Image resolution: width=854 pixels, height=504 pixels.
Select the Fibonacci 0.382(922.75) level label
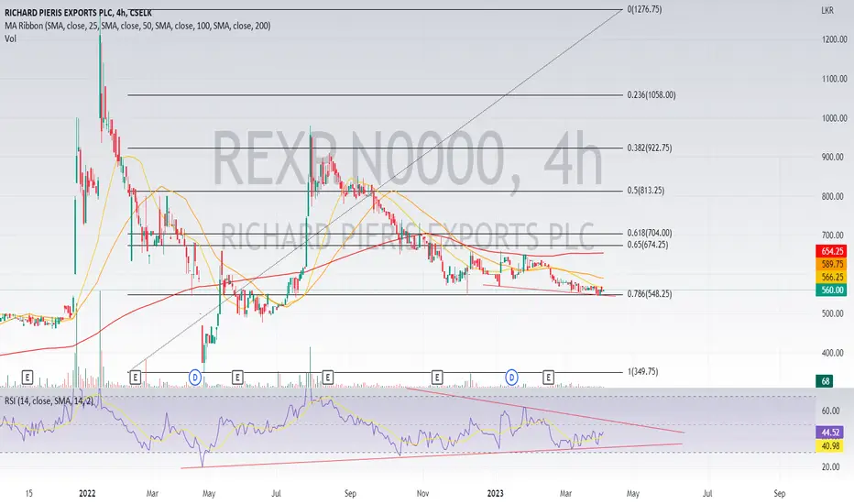coord(650,148)
